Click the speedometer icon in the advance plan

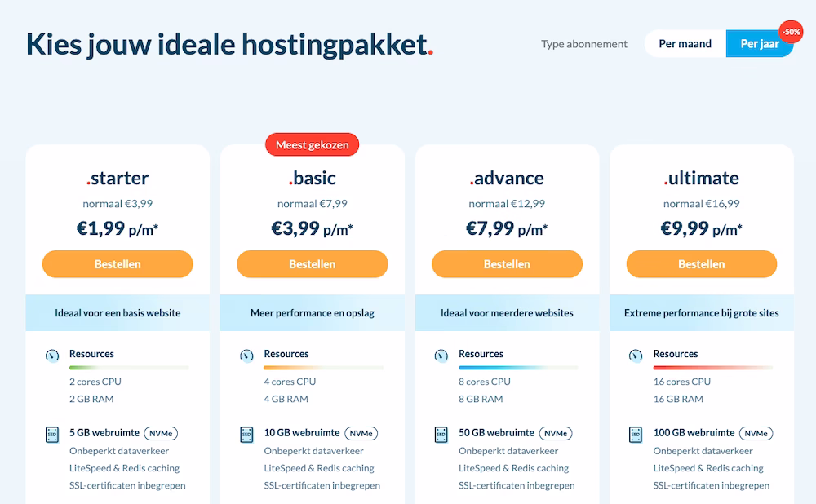click(441, 356)
